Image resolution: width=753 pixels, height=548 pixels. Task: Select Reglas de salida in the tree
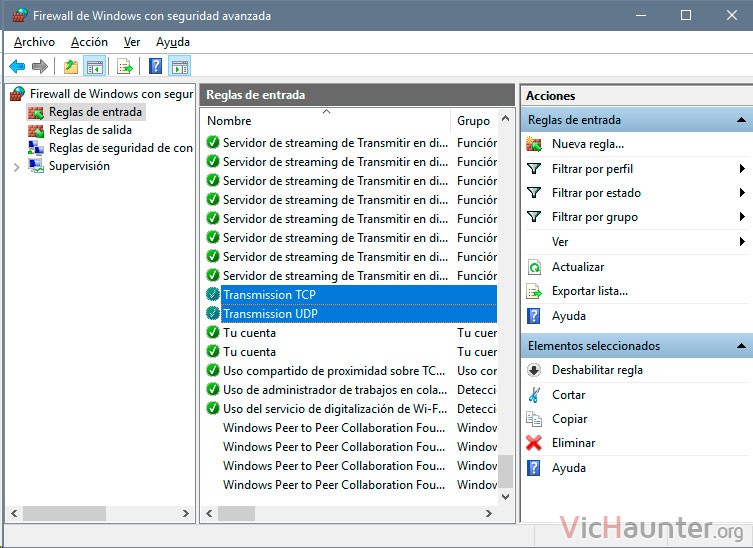point(90,130)
